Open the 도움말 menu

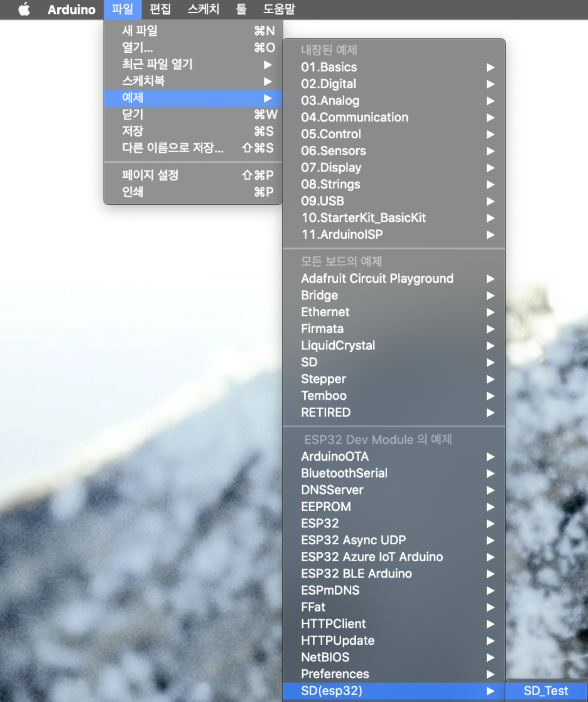point(279,9)
